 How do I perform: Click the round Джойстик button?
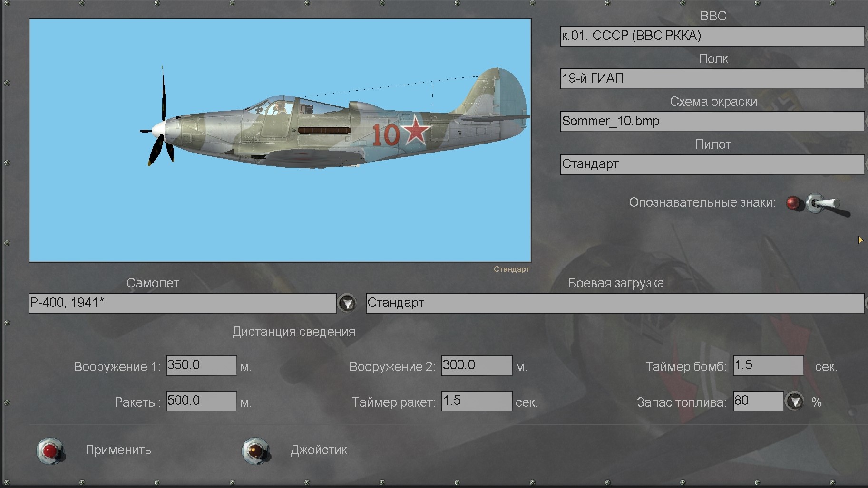pyautogui.click(x=255, y=450)
